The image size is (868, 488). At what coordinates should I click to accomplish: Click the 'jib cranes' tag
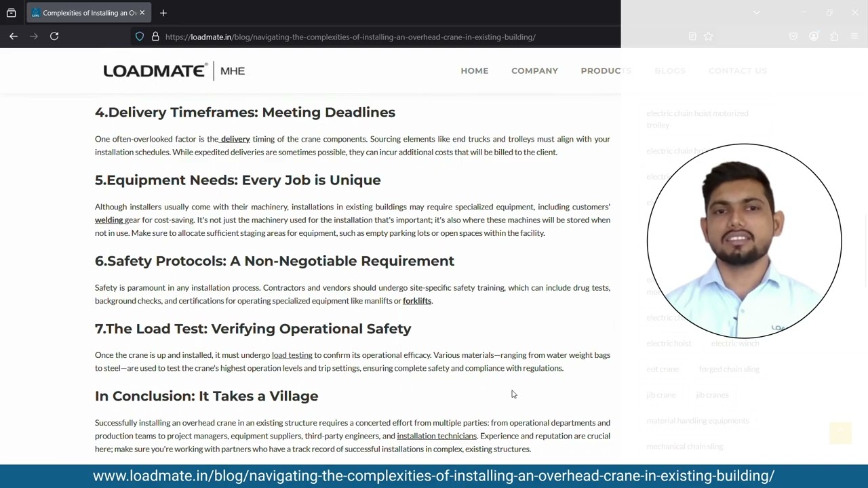(x=712, y=395)
